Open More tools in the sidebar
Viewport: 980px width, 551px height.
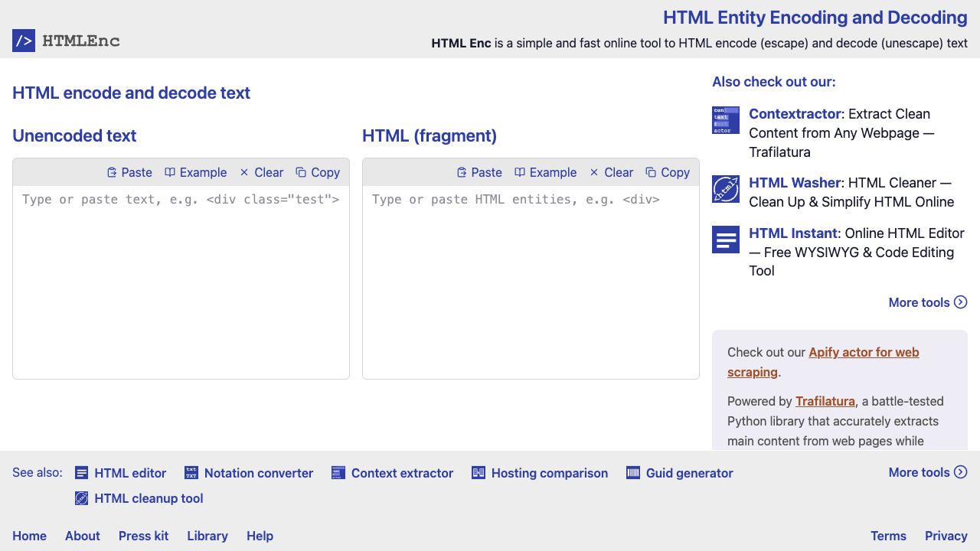point(927,302)
